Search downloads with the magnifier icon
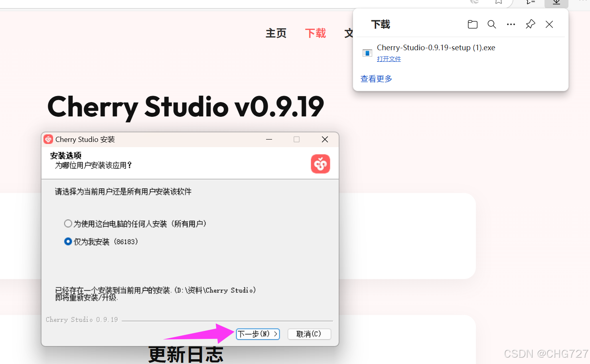590x364 pixels. [x=492, y=24]
